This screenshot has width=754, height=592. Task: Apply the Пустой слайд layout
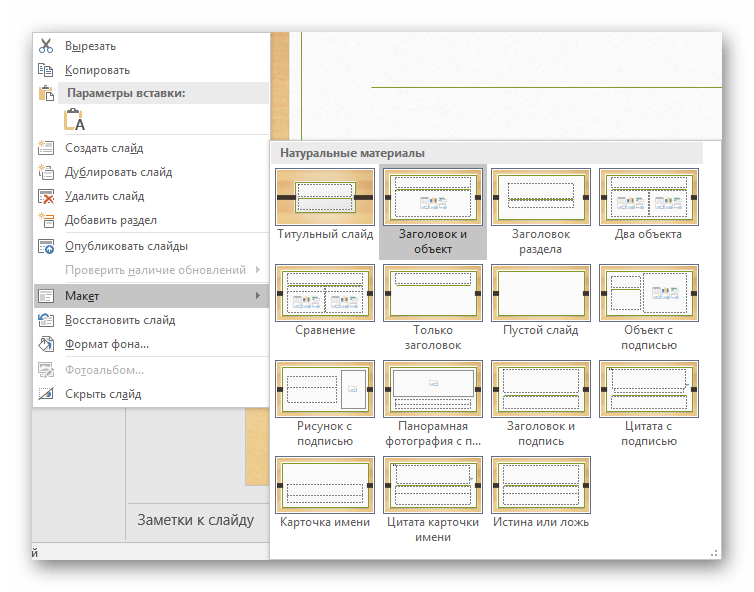click(540, 293)
